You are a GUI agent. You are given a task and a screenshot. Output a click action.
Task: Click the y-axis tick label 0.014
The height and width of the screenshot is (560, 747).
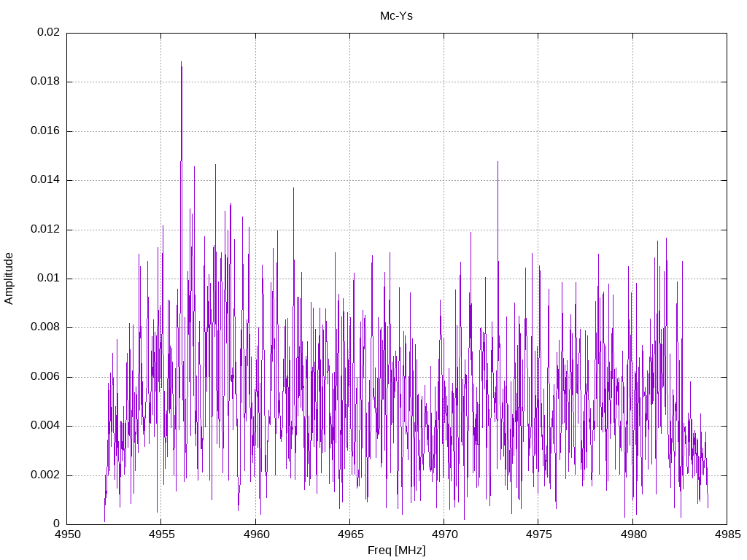click(x=45, y=180)
